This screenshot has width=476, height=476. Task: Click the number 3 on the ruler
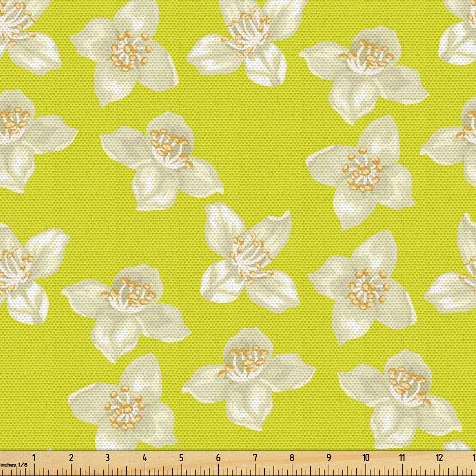(x=108, y=458)
